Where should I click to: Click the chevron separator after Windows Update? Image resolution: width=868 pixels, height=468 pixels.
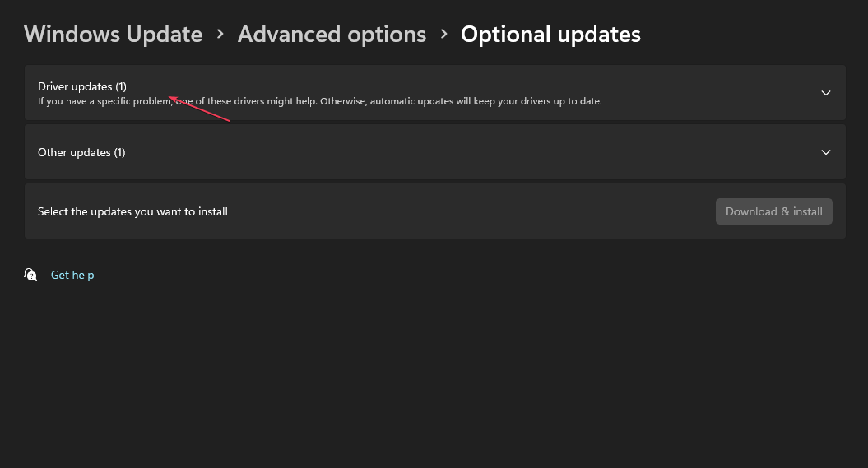[220, 35]
